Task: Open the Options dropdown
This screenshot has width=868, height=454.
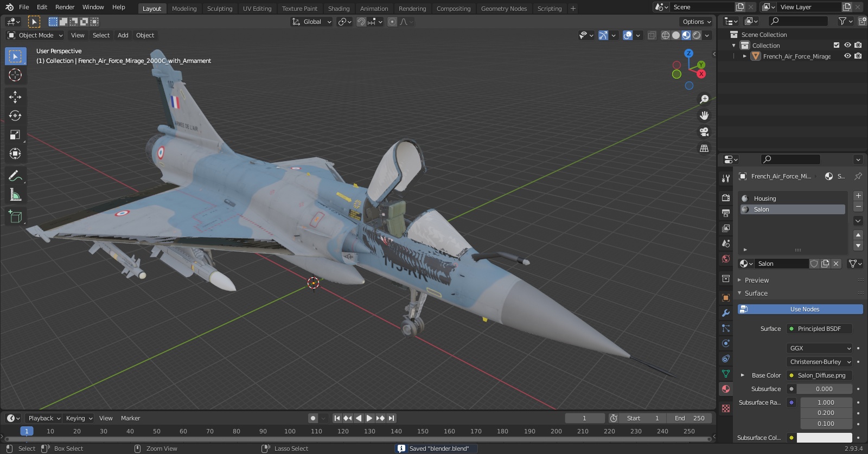Action: [697, 22]
